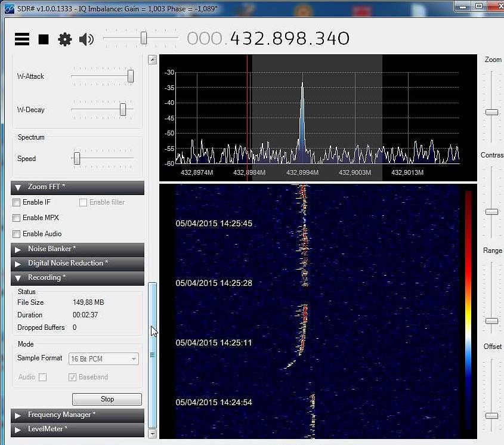Open the settings gear icon
The height and width of the screenshot is (445, 504).
[x=64, y=39]
